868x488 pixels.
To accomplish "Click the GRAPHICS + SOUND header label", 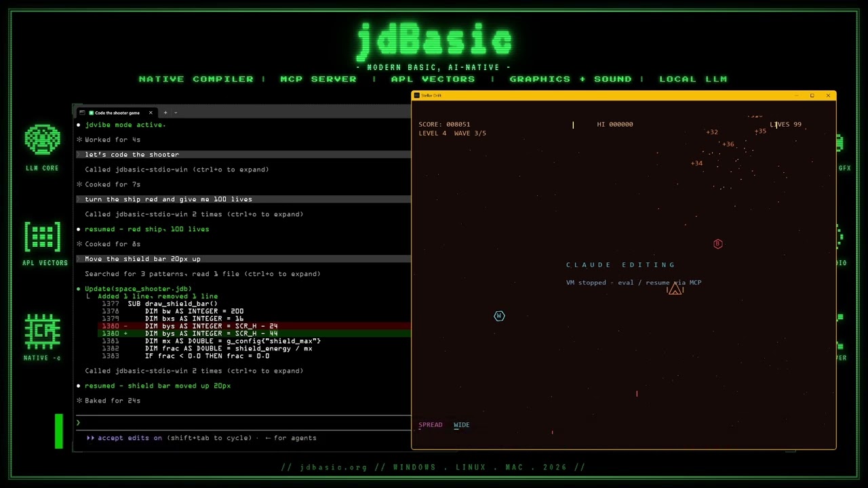I will click(570, 79).
